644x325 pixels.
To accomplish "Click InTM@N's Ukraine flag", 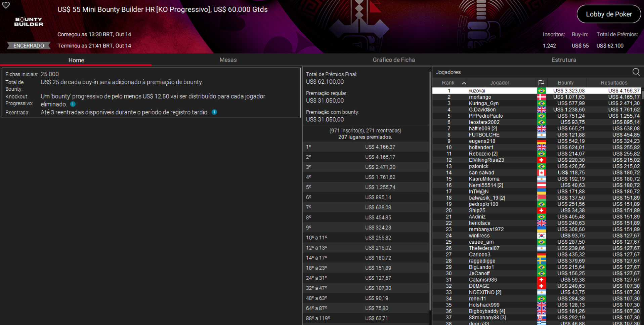I will (541, 192).
